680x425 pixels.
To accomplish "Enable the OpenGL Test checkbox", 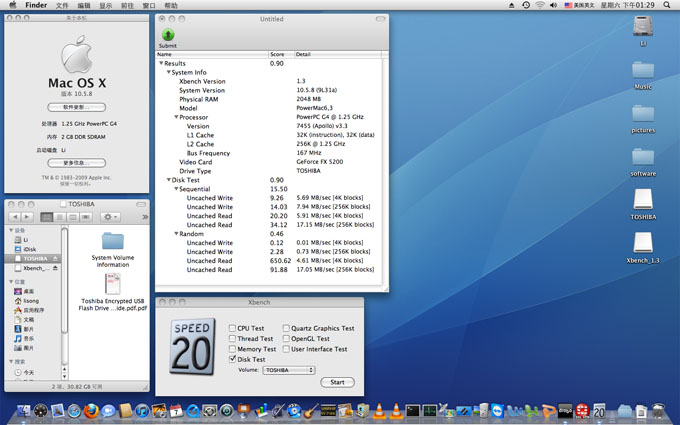I will (x=286, y=339).
